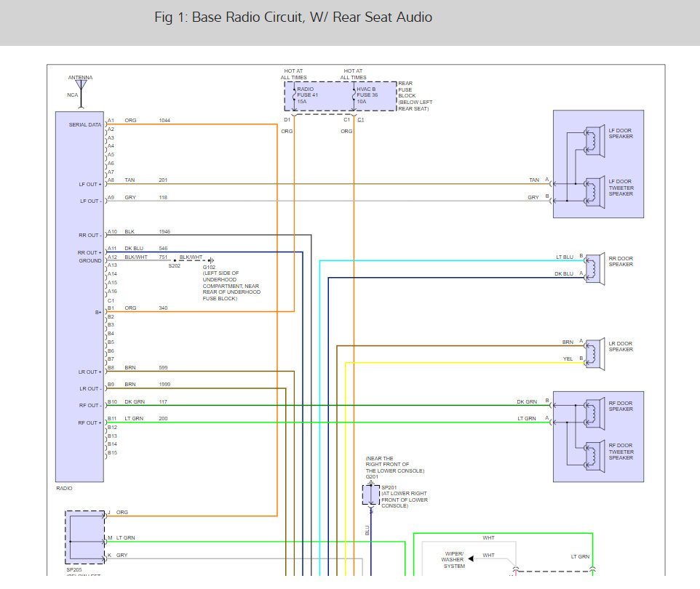Click circuit number 546 on DK BLU wire
Screen dimensions: 700x589
coord(163,249)
